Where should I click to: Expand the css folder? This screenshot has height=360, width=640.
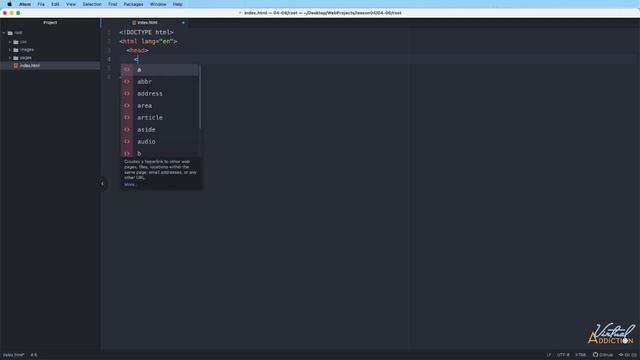click(x=10, y=42)
